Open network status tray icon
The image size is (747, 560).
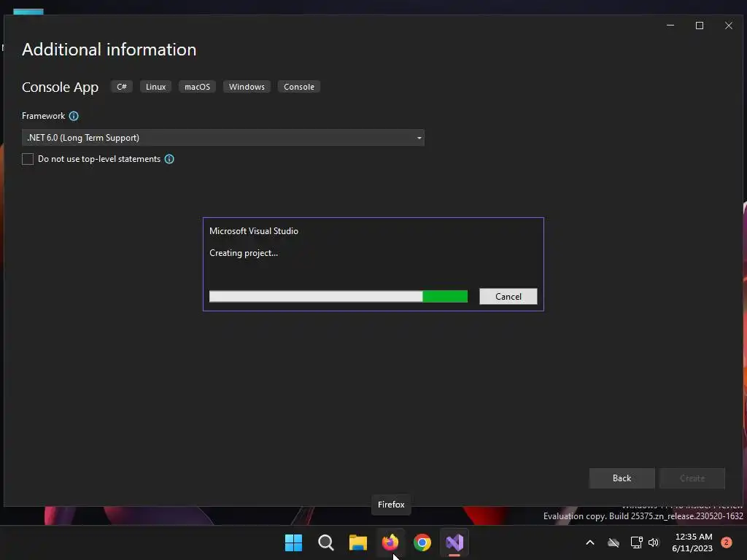coord(636,542)
